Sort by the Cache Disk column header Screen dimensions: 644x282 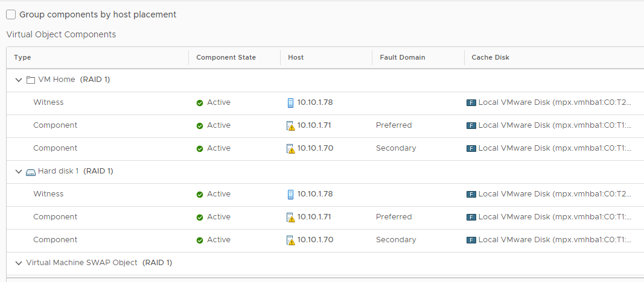click(490, 57)
